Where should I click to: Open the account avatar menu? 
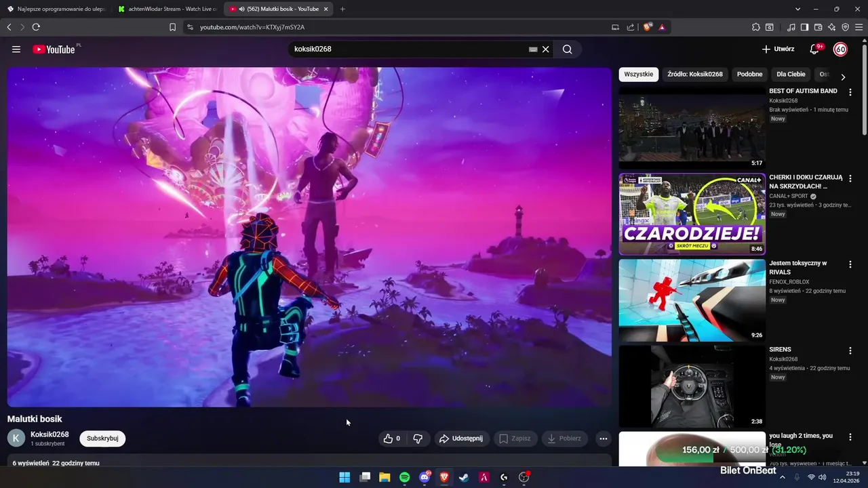point(840,49)
